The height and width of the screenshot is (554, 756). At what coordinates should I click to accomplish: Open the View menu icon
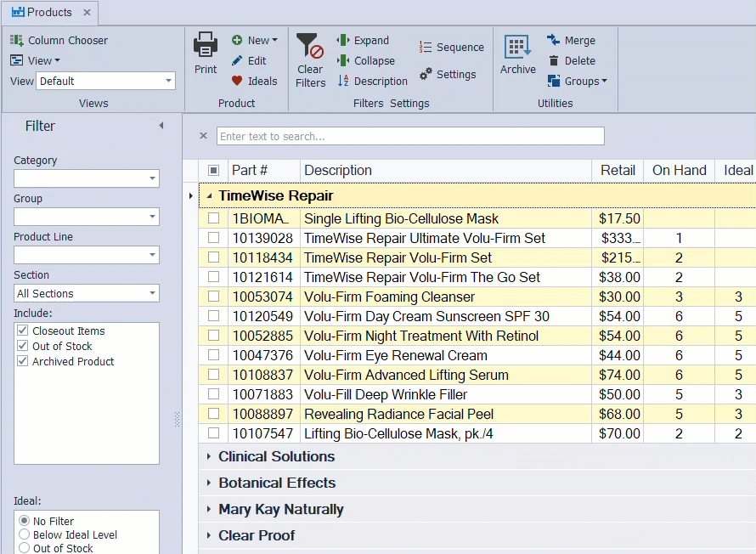16,60
